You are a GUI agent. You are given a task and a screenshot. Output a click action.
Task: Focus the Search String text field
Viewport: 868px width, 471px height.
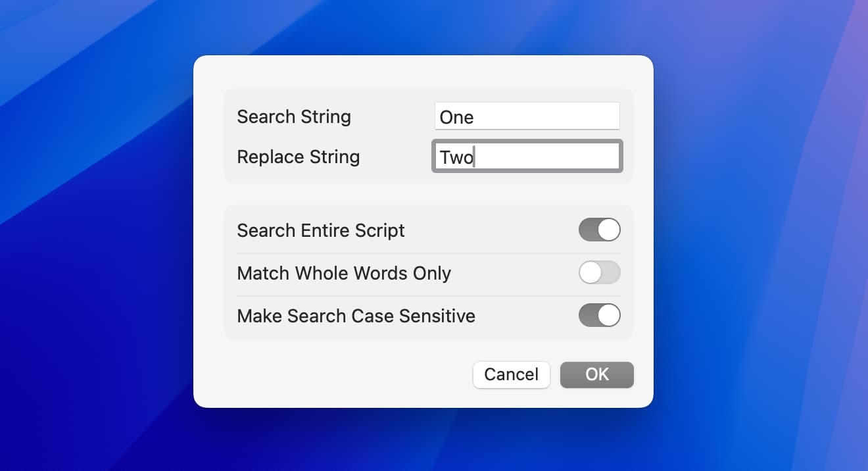click(x=527, y=117)
